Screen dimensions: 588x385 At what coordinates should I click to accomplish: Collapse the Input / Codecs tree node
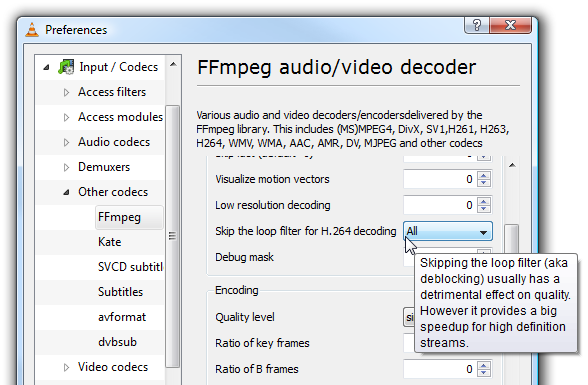pyautogui.click(x=46, y=67)
